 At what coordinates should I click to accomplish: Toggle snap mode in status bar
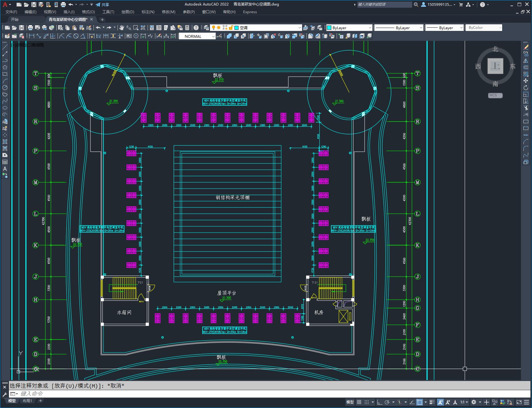(367, 402)
